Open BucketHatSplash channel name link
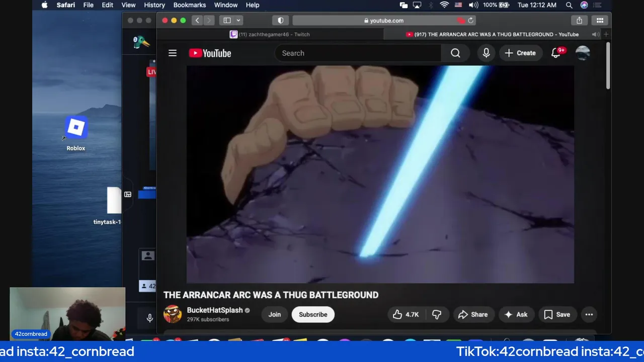 (215, 310)
